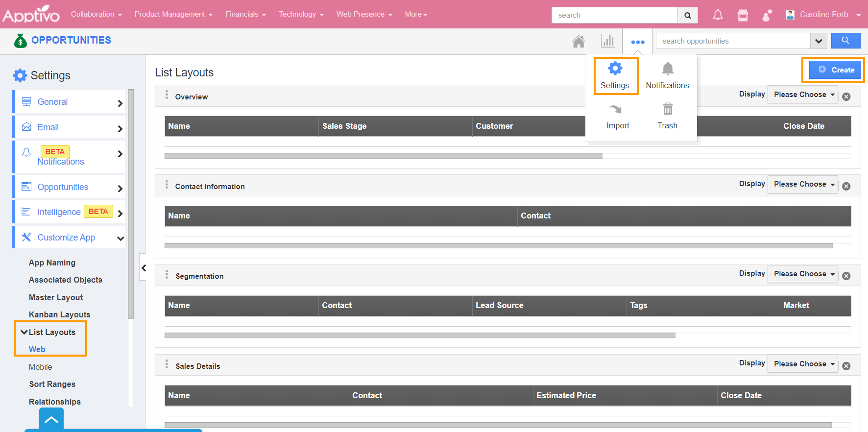Select Mobile under List Layouts
Screen dimensions: 868x432
(x=40, y=367)
